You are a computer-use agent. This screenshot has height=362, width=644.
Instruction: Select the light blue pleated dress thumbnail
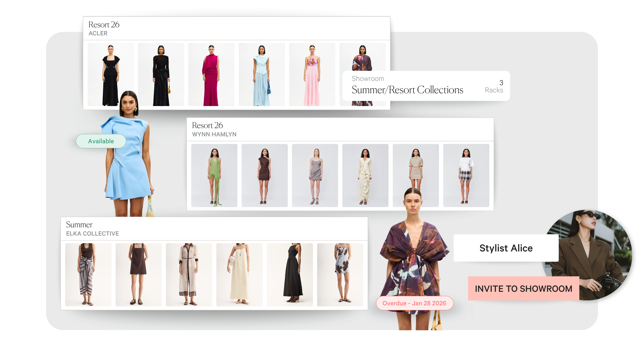tap(261, 75)
